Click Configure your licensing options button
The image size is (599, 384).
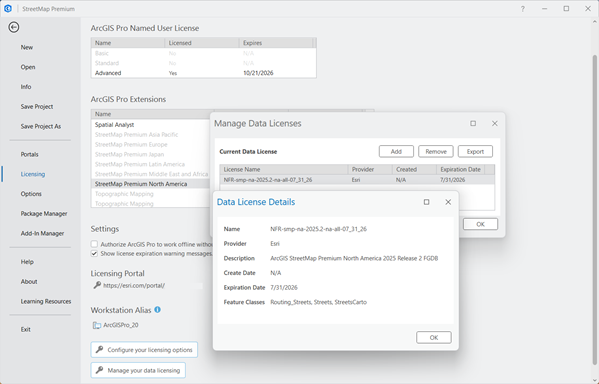(x=144, y=350)
